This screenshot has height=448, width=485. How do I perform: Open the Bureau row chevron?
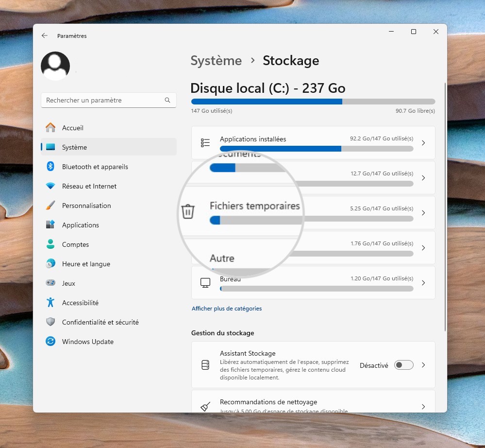tap(423, 283)
